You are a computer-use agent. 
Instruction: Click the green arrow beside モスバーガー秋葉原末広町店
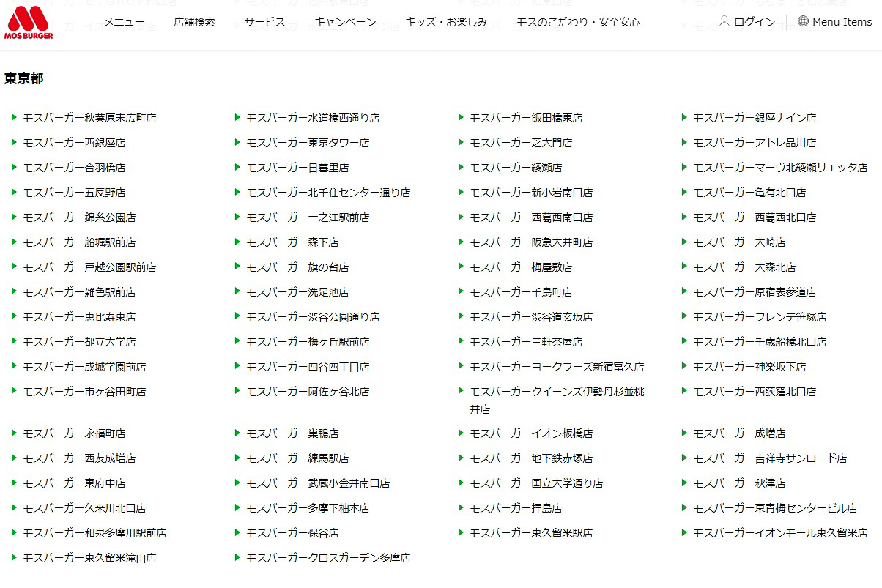point(12,117)
